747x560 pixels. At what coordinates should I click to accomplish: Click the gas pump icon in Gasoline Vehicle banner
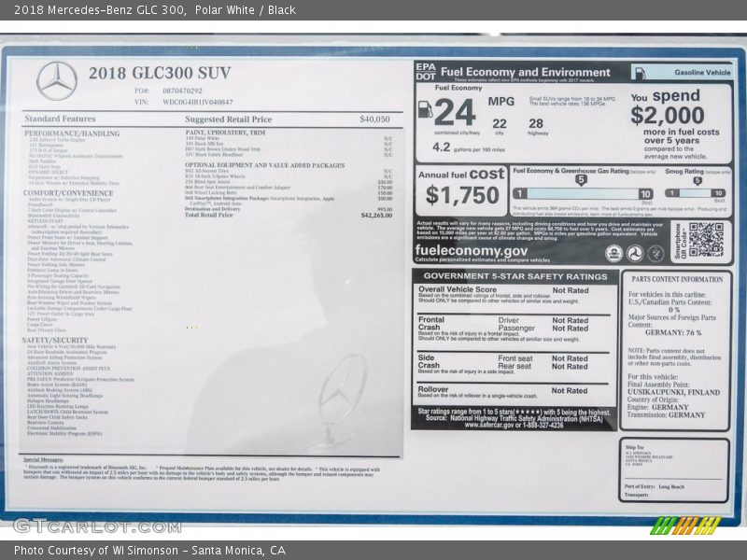pyautogui.click(x=638, y=73)
